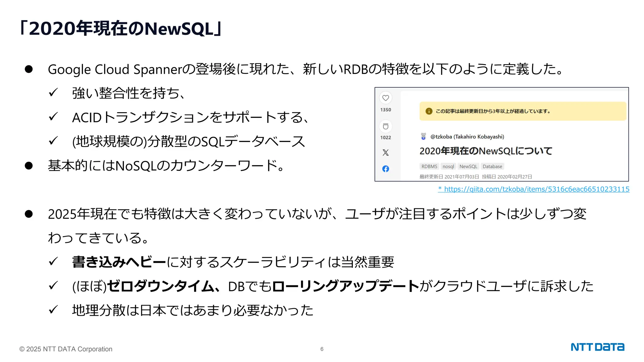Click the info icon in yellow banner
Image resolution: width=644 pixels, height=362 pixels.
[429, 111]
